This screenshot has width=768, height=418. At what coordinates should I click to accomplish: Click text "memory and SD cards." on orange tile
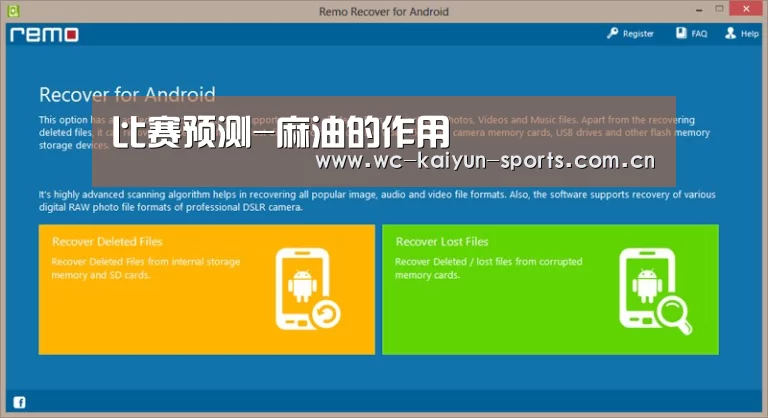coord(101,275)
